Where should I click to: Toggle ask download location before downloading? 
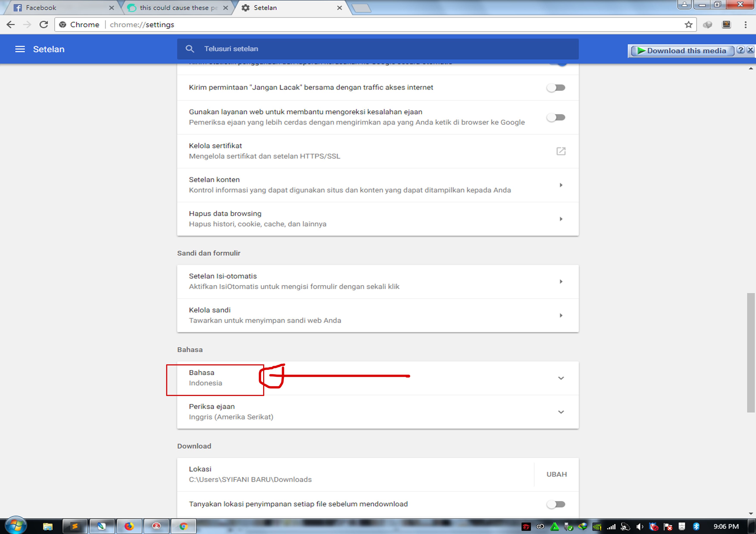556,504
